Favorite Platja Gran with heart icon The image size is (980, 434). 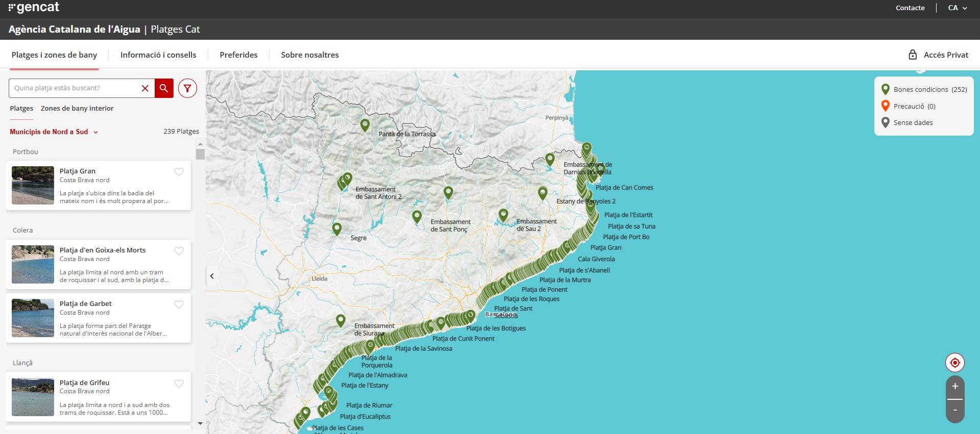click(x=179, y=172)
